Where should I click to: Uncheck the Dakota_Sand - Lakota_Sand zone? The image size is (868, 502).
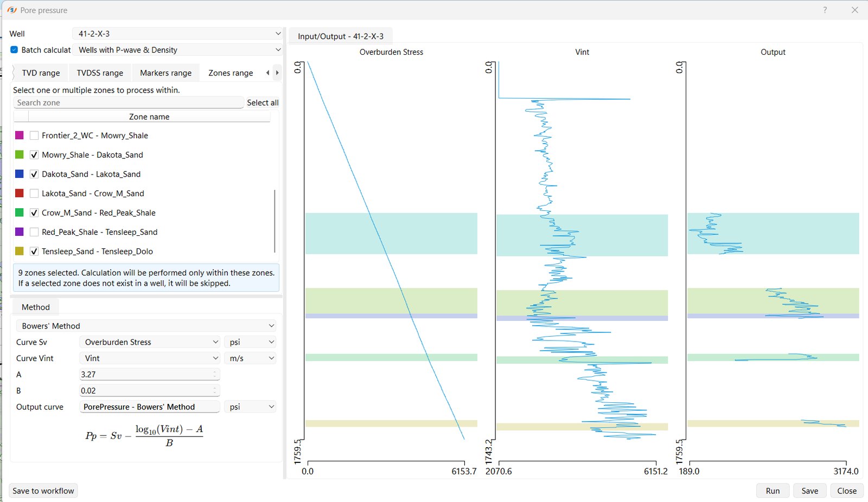pos(34,174)
